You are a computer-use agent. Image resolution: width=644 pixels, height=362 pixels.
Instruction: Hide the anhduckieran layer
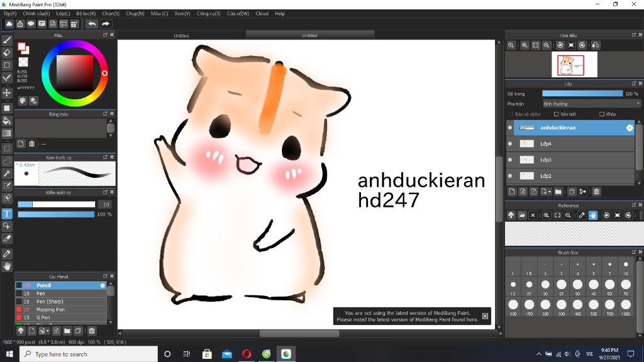point(510,128)
